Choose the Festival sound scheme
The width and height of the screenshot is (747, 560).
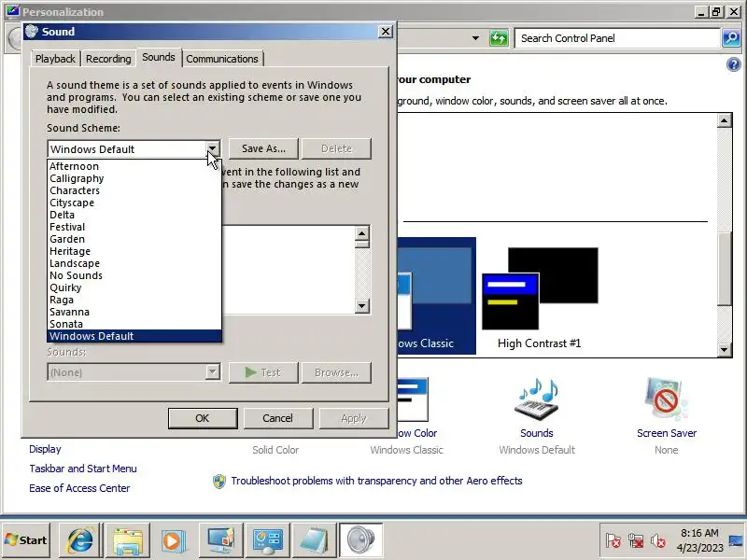(x=134, y=227)
